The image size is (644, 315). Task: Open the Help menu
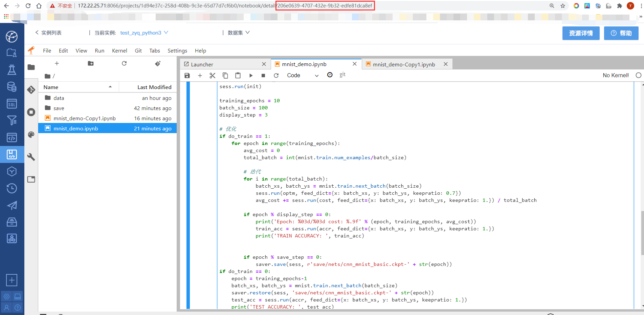click(200, 50)
